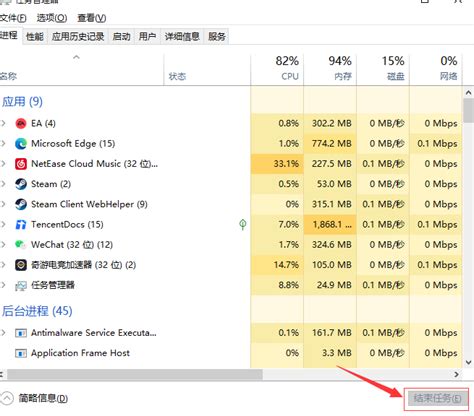Select the Antimalware Service Executable icon
Screen dimensions: 474x416
(21, 333)
